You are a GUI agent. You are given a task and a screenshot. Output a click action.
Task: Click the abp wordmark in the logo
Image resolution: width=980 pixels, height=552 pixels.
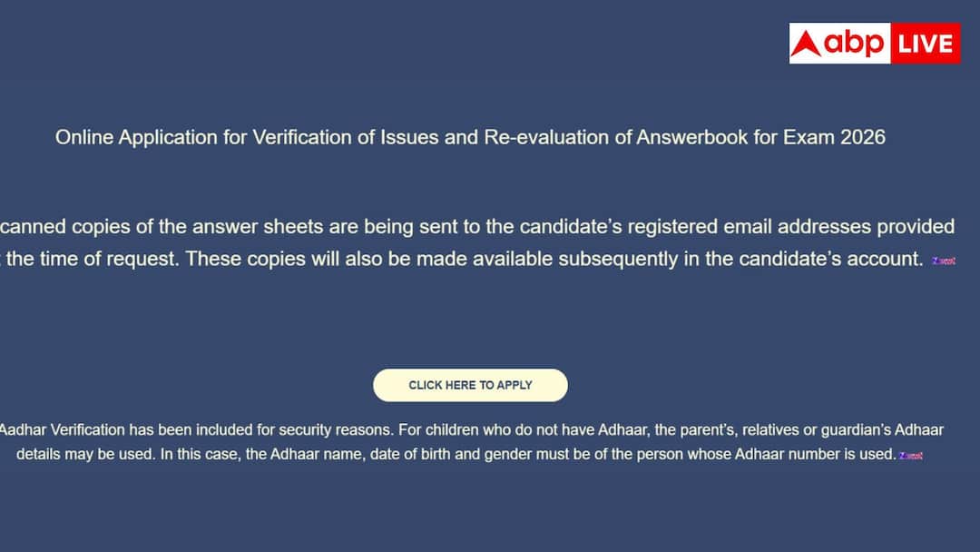(x=854, y=44)
